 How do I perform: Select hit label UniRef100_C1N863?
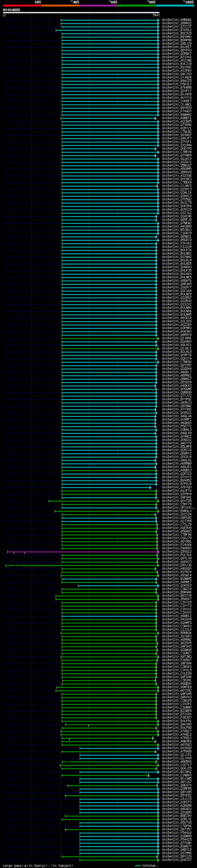pyautogui.click(x=177, y=775)
